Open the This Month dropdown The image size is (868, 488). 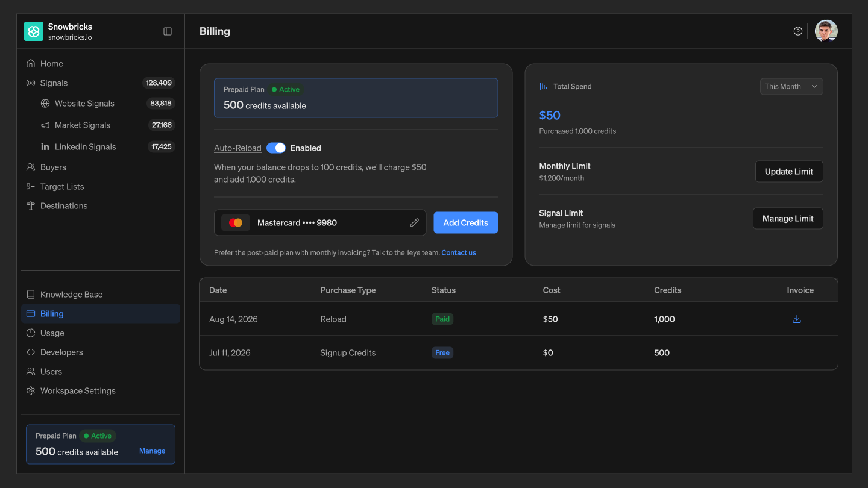tap(791, 87)
